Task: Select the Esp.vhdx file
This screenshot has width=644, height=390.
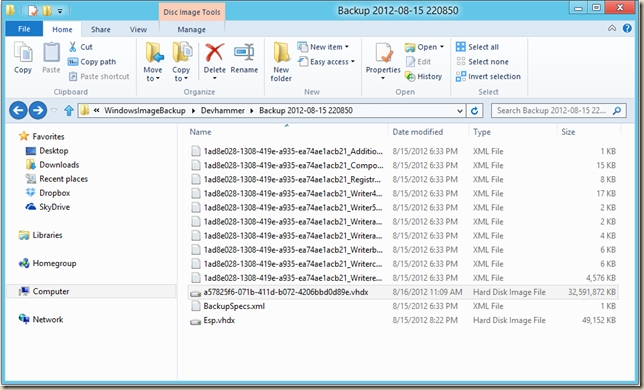Action: coord(219,320)
